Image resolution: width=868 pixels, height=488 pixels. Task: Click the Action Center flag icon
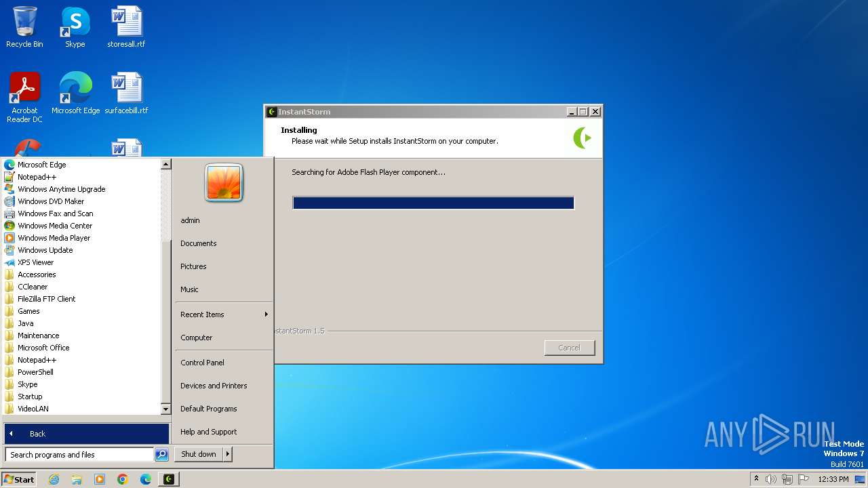[x=804, y=479]
